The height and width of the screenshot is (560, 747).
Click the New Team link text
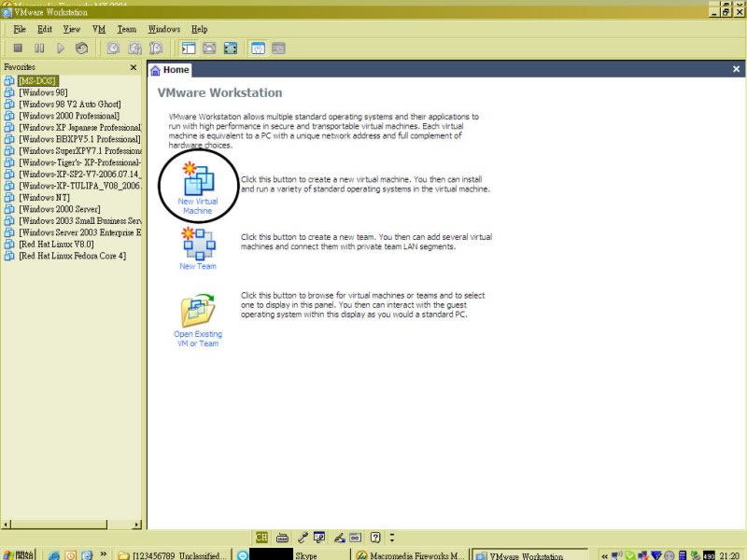coord(198,266)
